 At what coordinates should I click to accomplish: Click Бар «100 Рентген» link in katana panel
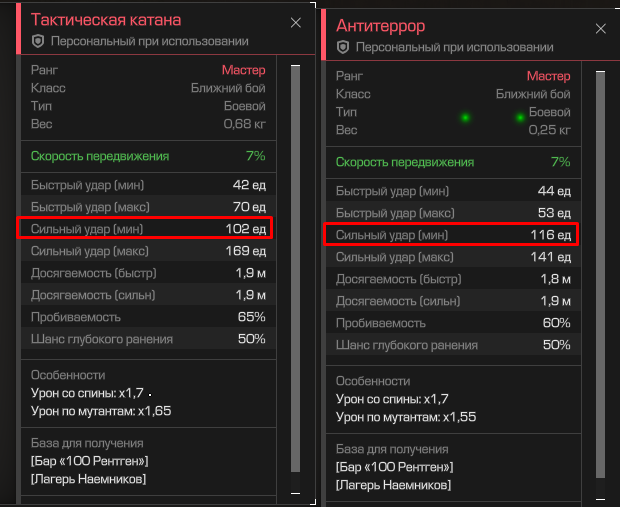coord(89,461)
